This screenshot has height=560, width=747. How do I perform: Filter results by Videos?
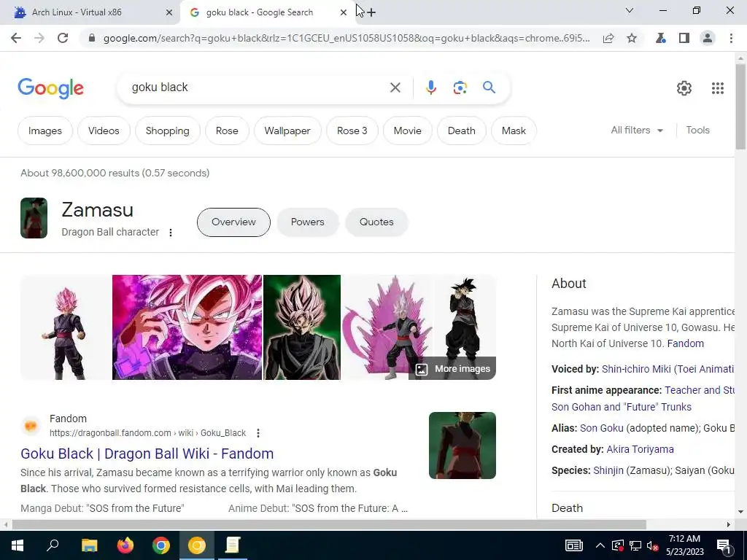(x=104, y=131)
